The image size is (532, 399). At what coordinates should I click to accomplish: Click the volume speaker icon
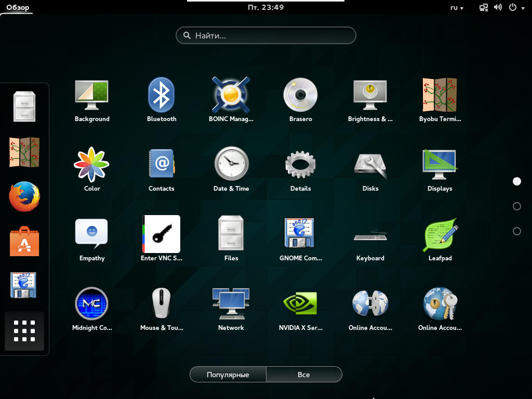click(x=498, y=7)
